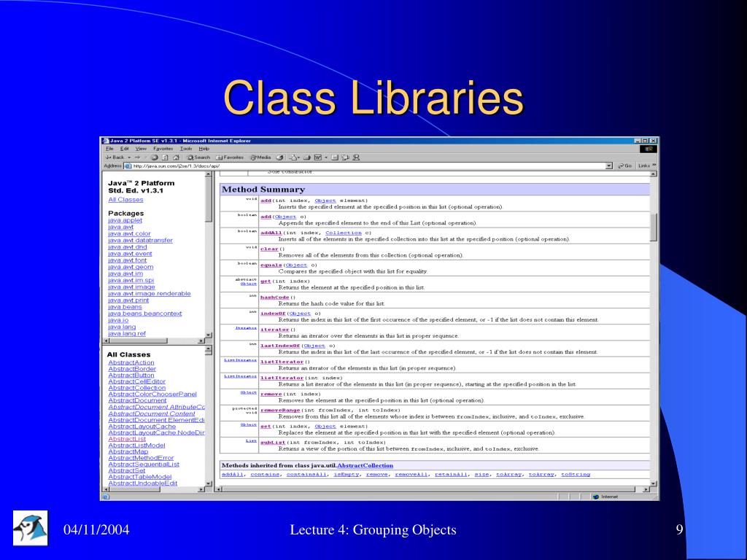Image resolution: width=747 pixels, height=560 pixels.
Task: Refresh the page using the Refresh icon
Action: [166, 157]
